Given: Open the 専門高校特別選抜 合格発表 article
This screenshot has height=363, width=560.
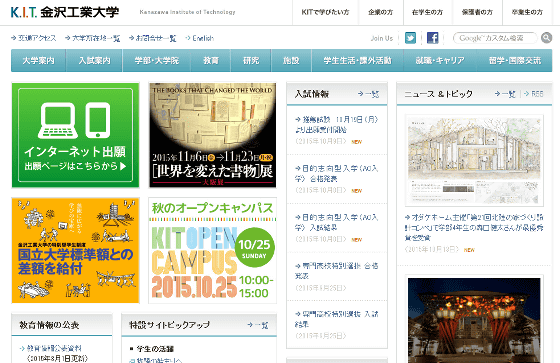Looking at the screenshot, I should (336, 271).
